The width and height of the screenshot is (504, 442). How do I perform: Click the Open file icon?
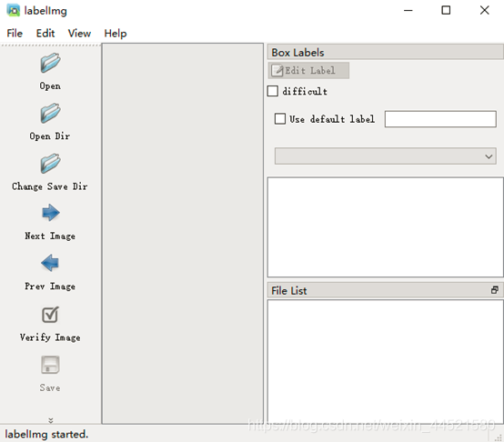point(50,63)
